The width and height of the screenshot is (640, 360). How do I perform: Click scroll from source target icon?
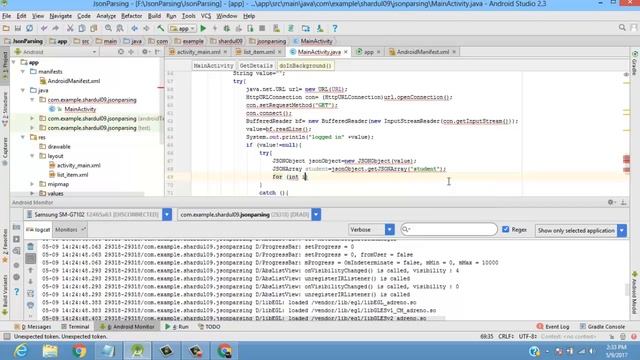click(121, 52)
